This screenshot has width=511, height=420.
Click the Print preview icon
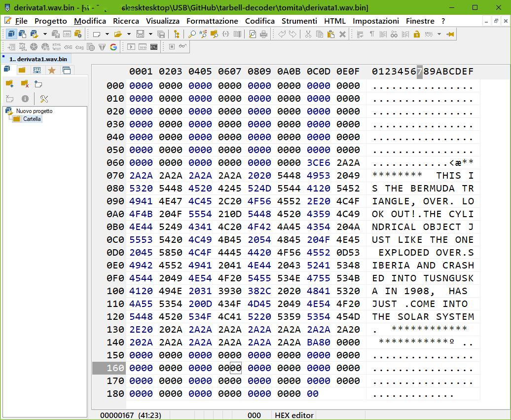[x=253, y=34]
